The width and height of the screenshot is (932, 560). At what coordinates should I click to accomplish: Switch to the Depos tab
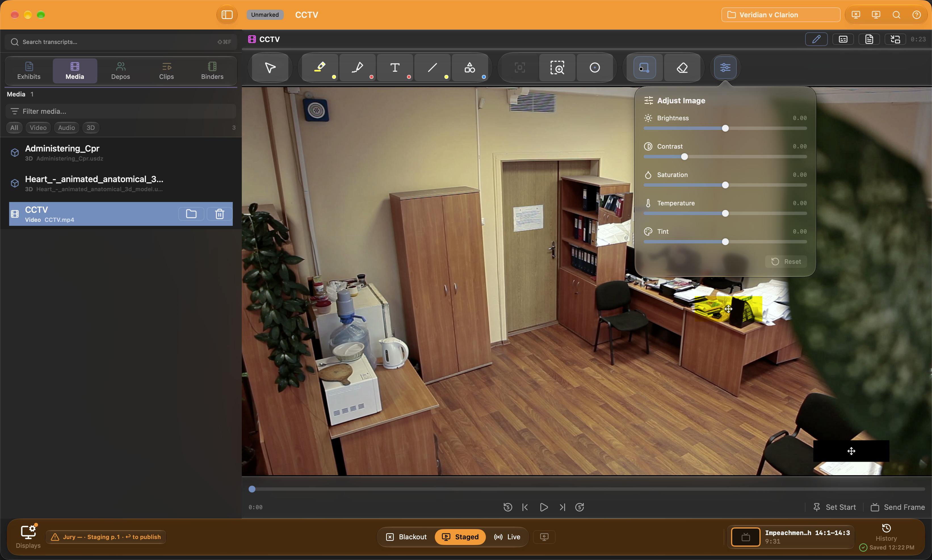coord(120,71)
